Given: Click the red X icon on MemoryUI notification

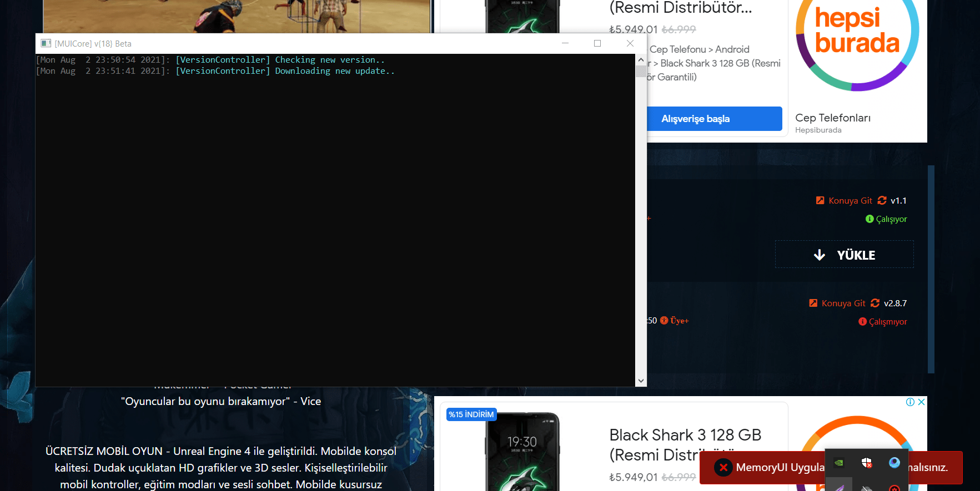Looking at the screenshot, I should 723,468.
